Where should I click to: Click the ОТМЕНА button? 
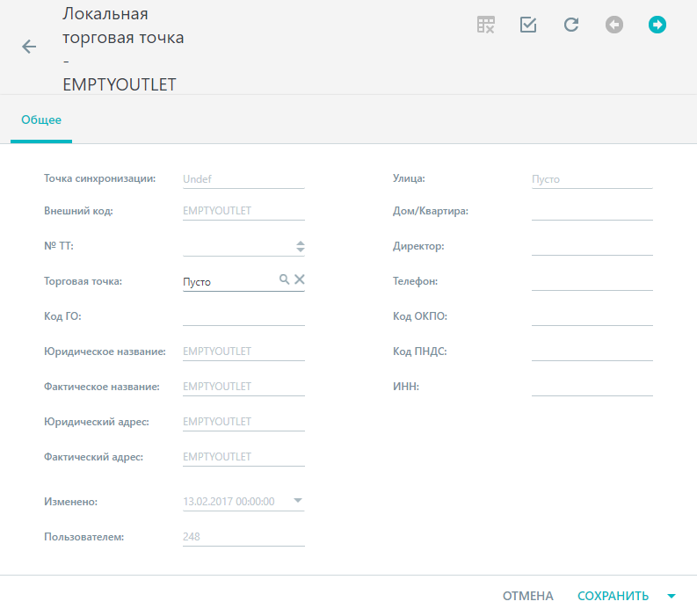point(527,596)
